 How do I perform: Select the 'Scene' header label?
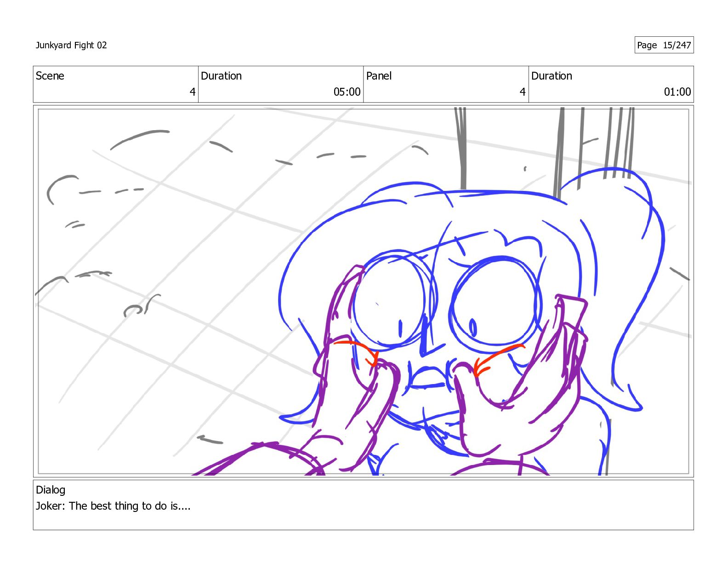(x=50, y=76)
